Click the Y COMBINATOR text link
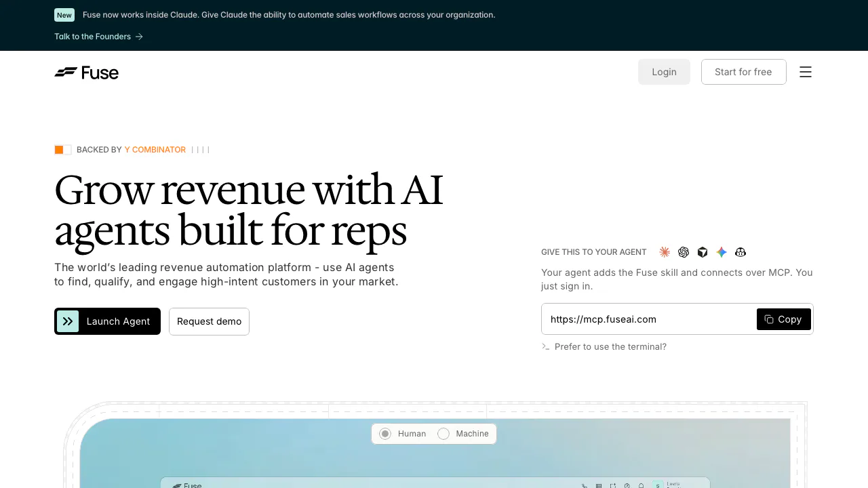This screenshot has width=868, height=488. 155,150
